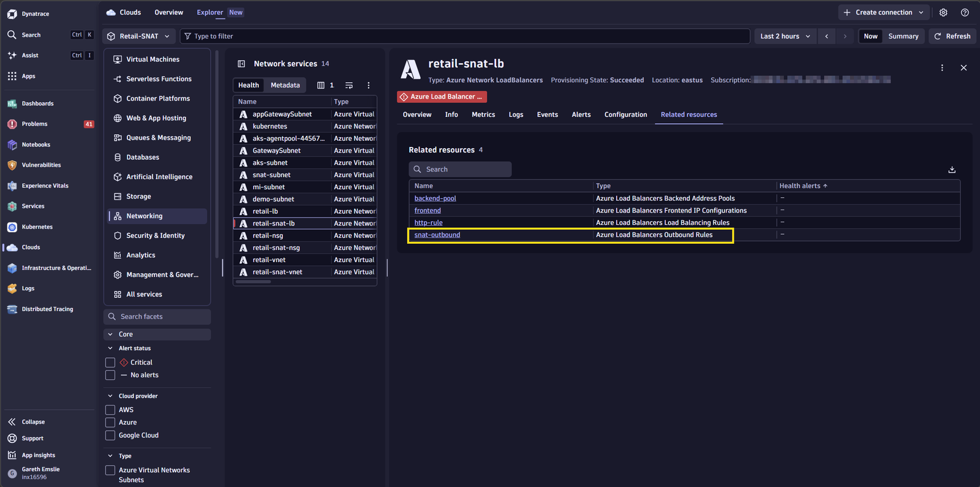Select the retail-nsg network service row
This screenshot has width=980, height=487.
pyautogui.click(x=305, y=235)
